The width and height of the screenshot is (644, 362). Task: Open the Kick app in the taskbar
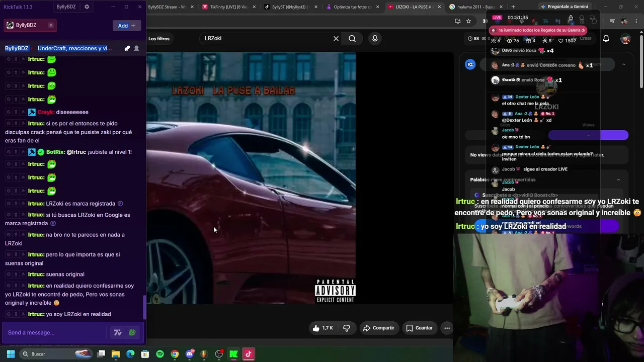tap(233, 354)
